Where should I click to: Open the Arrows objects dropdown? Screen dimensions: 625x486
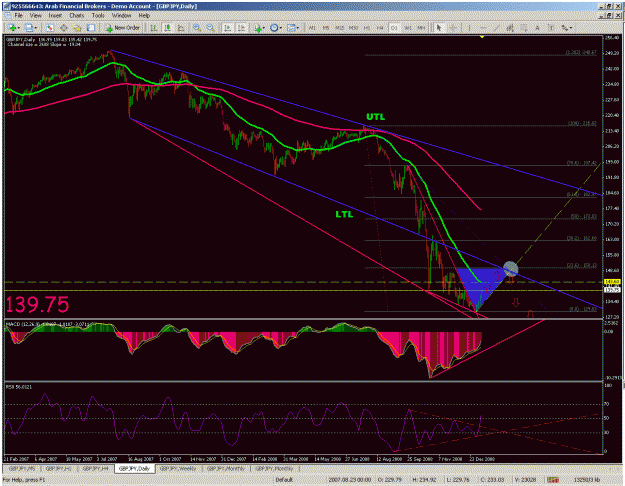point(567,28)
